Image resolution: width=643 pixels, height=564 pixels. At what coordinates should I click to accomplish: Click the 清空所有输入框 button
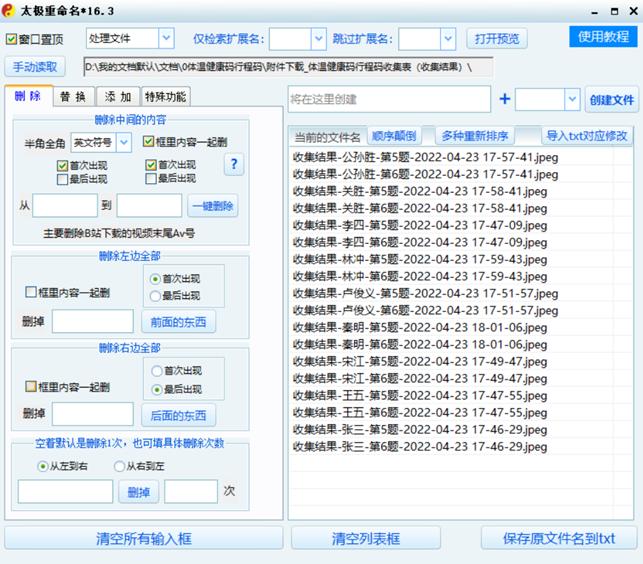point(144,539)
